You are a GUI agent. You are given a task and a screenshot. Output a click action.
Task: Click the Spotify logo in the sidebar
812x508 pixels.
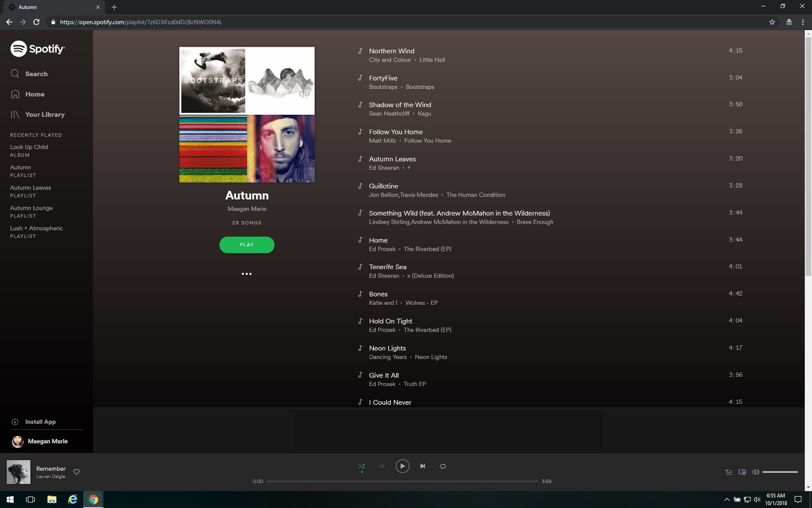[x=38, y=49]
